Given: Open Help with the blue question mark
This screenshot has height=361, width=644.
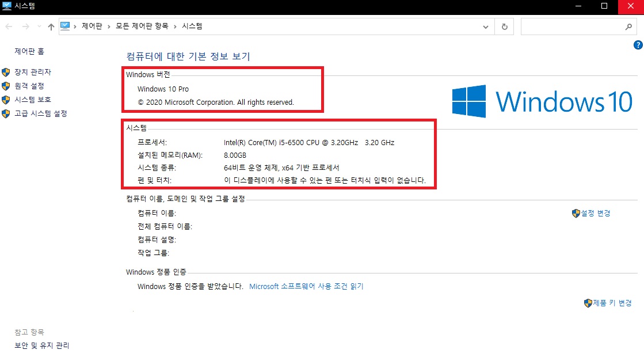Looking at the screenshot, I should (x=638, y=45).
